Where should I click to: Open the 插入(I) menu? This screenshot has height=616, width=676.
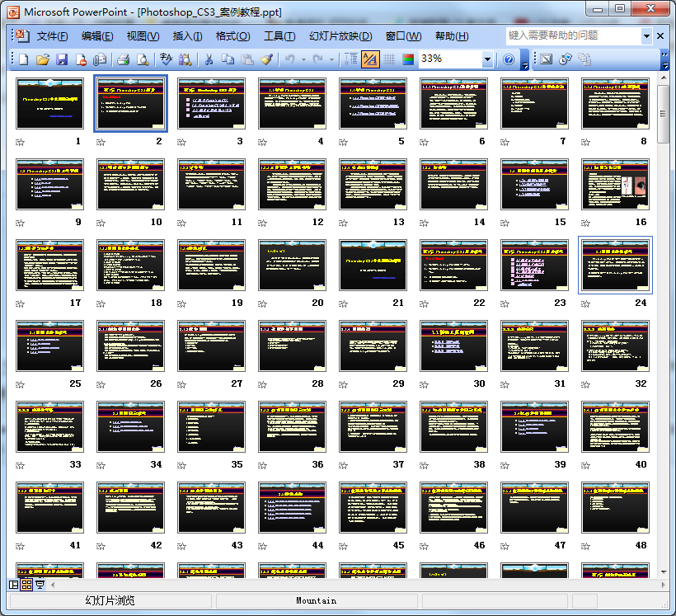pyautogui.click(x=187, y=36)
